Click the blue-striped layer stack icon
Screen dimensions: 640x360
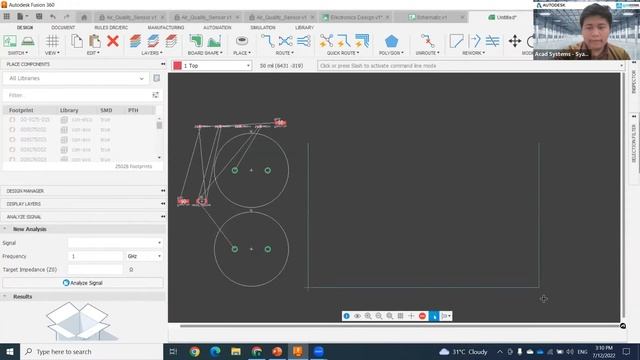tap(153, 41)
